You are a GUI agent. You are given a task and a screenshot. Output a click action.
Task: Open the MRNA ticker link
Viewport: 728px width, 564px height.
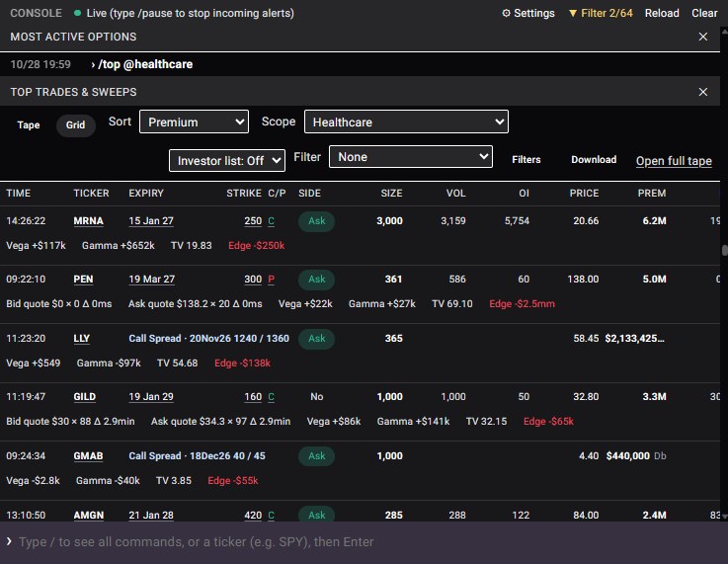(x=88, y=221)
